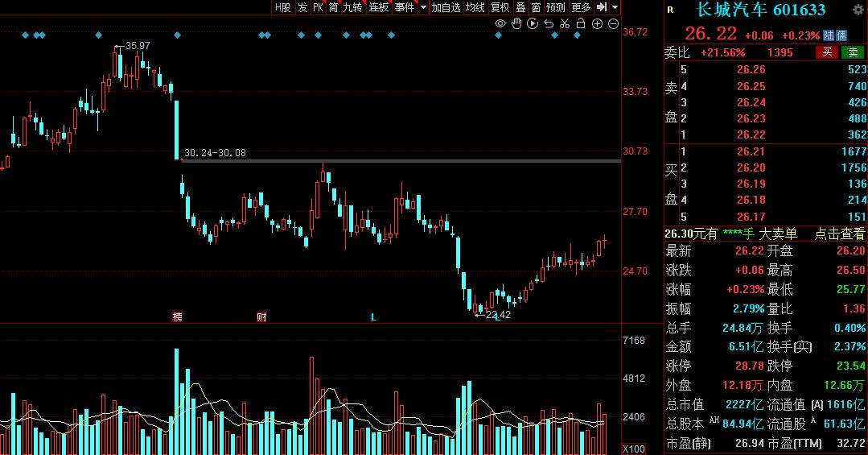The height and width of the screenshot is (455, 868).
Task: Click the 金额 value 6.51亿
Action: [x=746, y=347]
